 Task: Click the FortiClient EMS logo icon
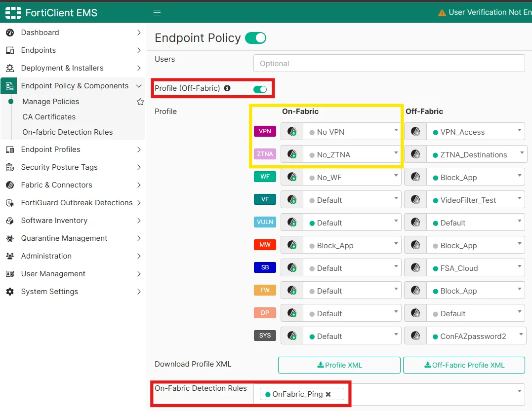[x=13, y=12]
